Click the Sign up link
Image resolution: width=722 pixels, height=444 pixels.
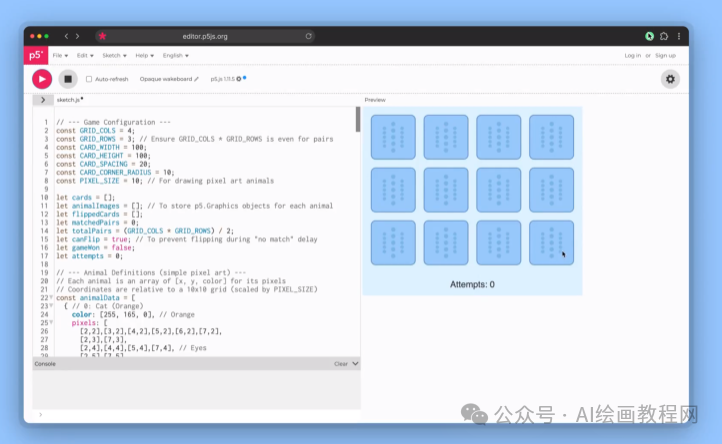click(x=665, y=55)
